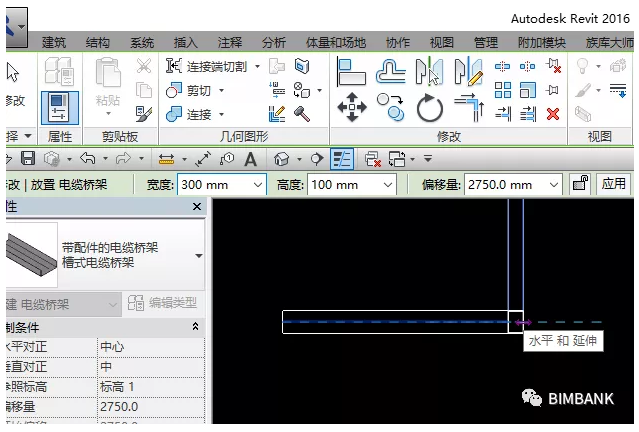Screen dimensions: 639x432
Task: Use Trim/Extend Multiple Elements tool
Action: point(528,114)
